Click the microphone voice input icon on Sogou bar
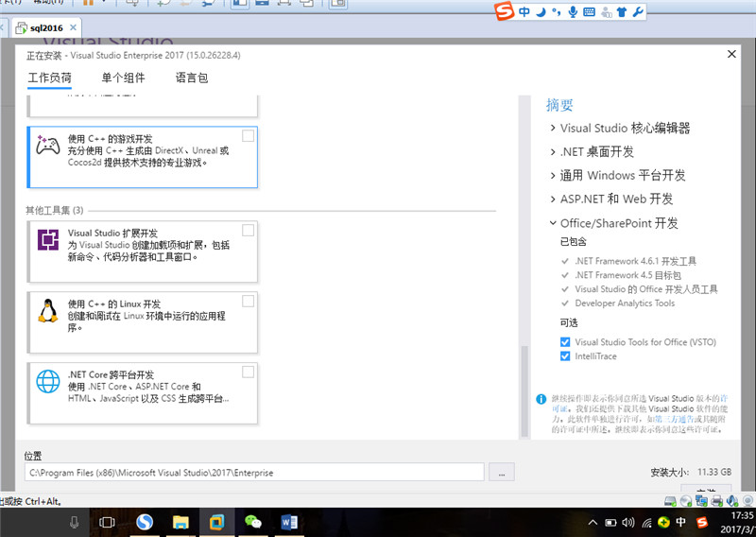The image size is (756, 537). [573, 11]
